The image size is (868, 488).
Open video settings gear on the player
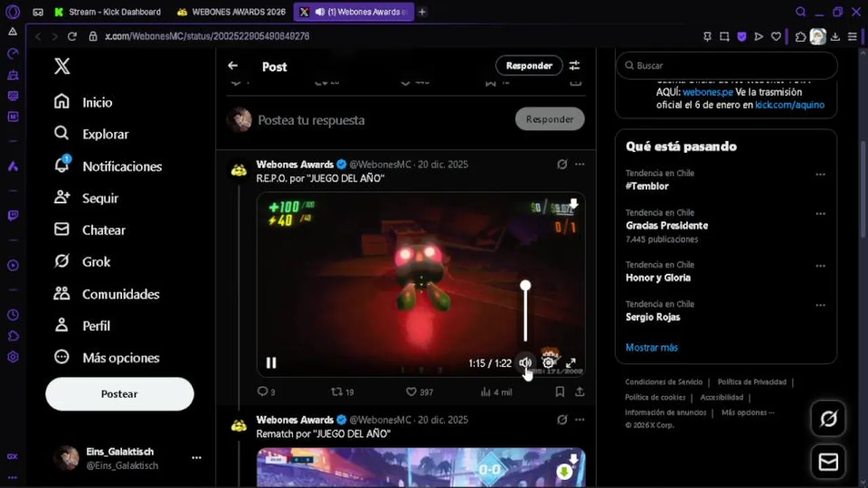(548, 363)
